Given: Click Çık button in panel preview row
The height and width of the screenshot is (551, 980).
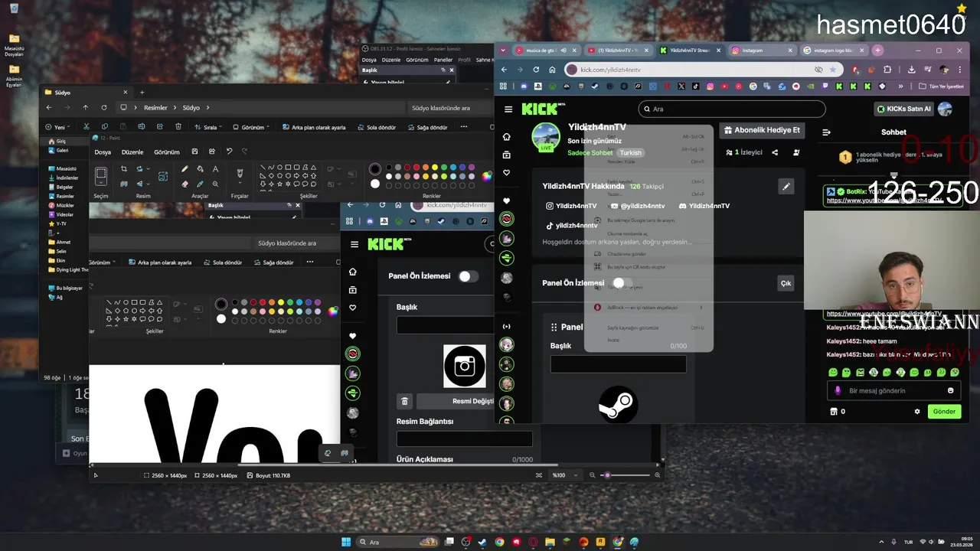Looking at the screenshot, I should 786,283.
